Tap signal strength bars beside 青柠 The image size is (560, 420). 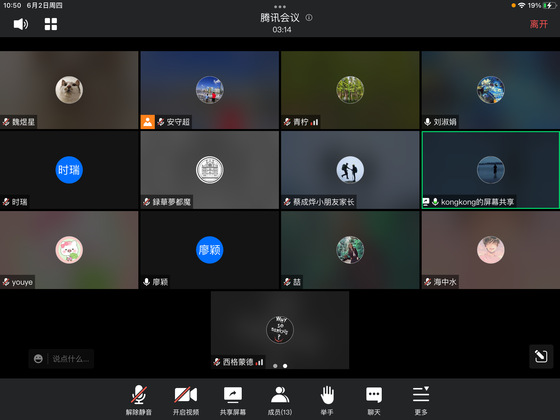pyautogui.click(x=314, y=122)
